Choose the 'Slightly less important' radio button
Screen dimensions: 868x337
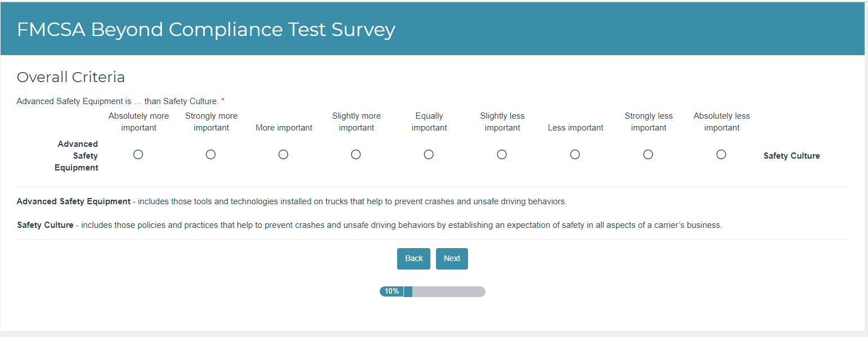(502, 155)
